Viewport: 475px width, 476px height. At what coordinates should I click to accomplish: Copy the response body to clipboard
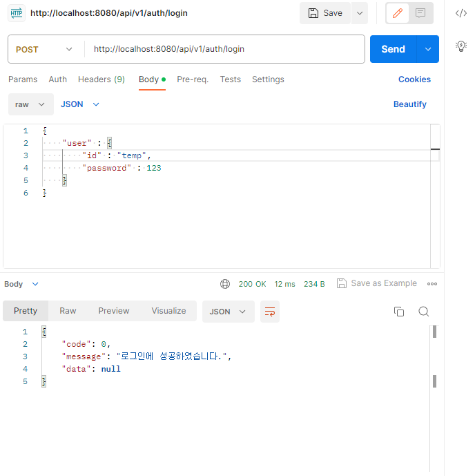[x=399, y=312]
